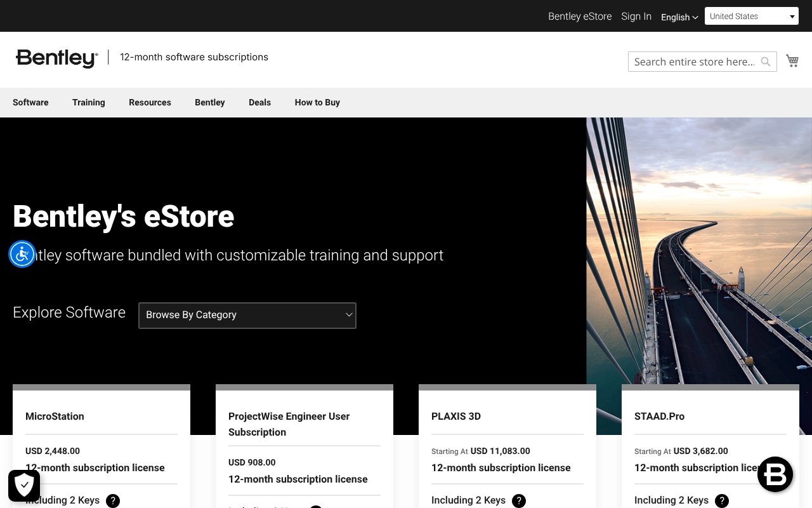Click the Bentley eStore link
This screenshot has height=508, width=812.
580,17
